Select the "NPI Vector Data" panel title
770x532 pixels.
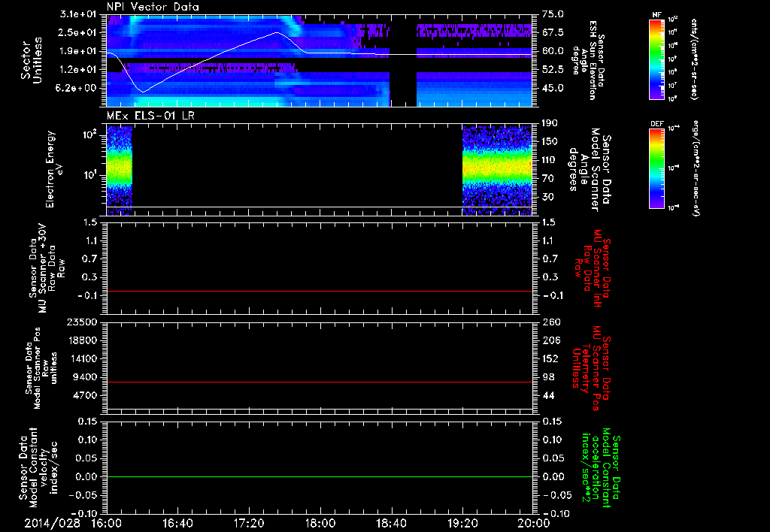pos(153,7)
